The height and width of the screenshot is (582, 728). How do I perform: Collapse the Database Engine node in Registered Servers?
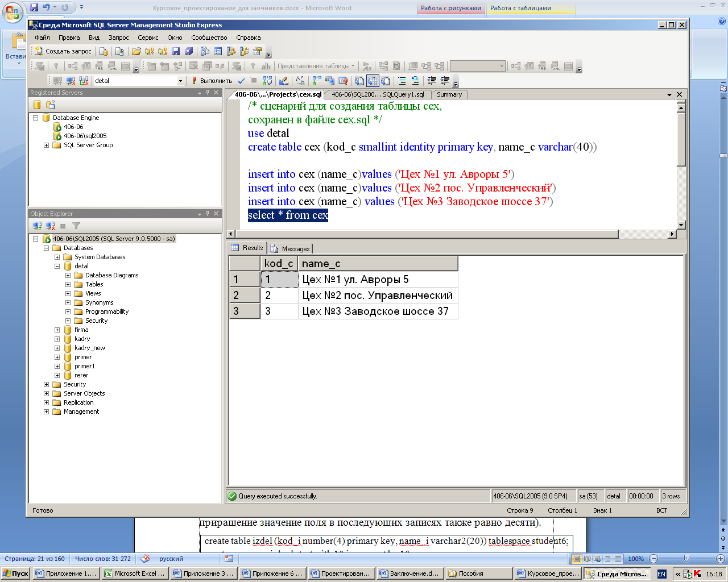click(35, 118)
